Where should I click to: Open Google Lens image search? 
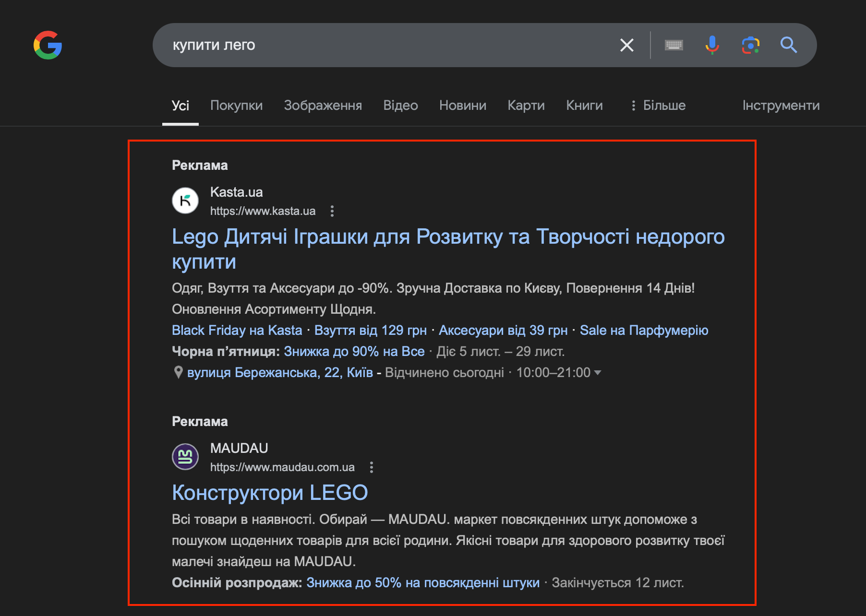pyautogui.click(x=751, y=45)
